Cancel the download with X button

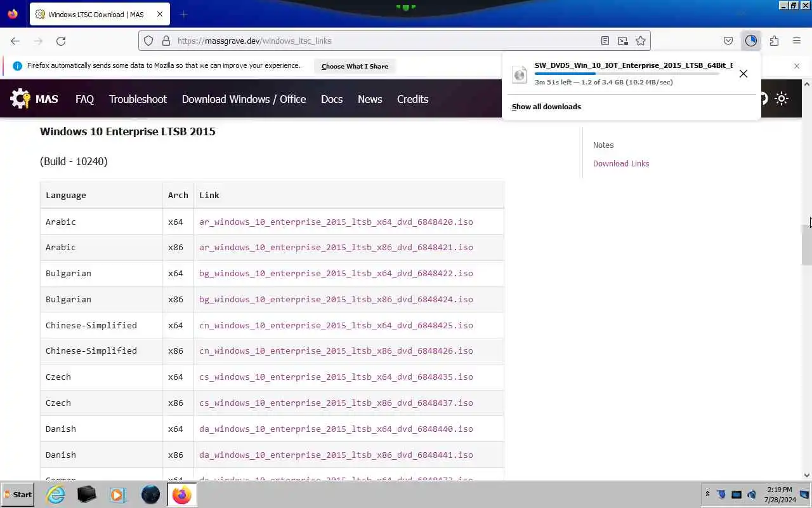coord(743,74)
